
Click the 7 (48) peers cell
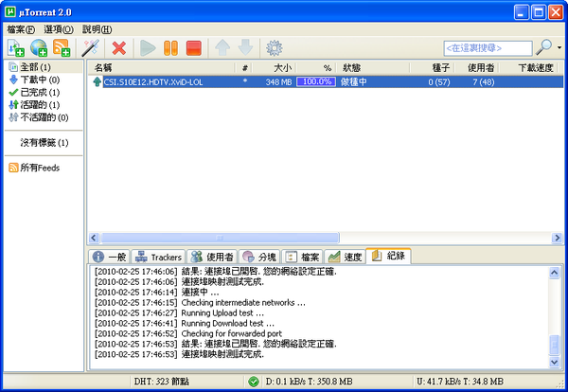483,81
